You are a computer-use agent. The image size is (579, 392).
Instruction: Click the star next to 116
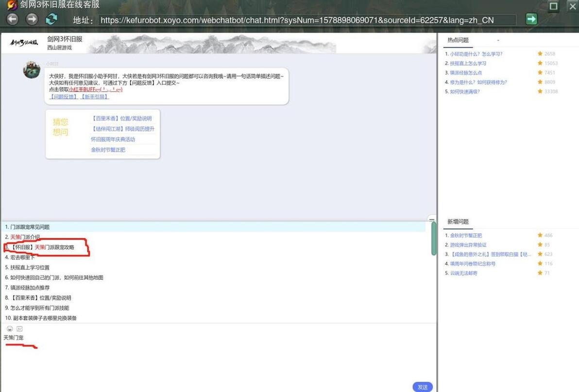[540, 264]
